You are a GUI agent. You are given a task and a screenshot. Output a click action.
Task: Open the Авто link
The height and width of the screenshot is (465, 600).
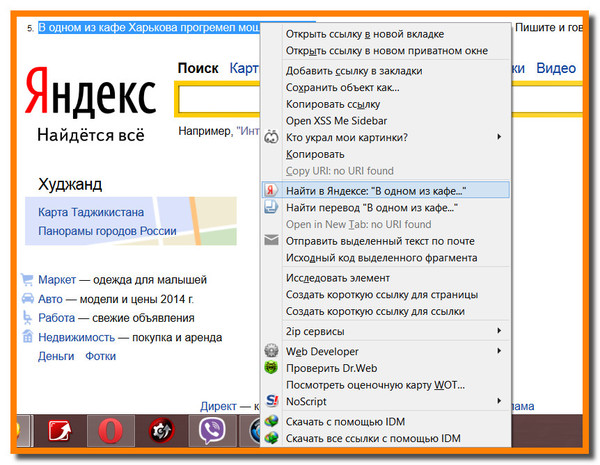pos(50,299)
